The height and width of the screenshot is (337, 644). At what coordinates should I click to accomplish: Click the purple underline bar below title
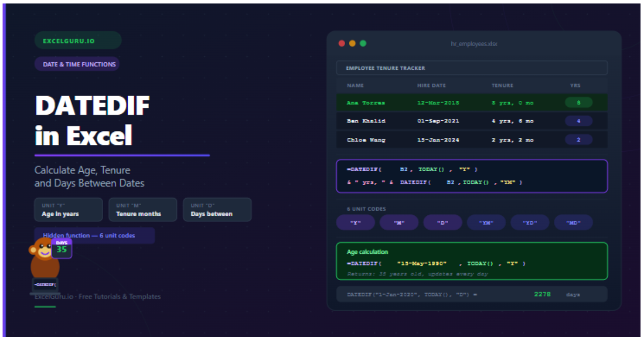(122, 156)
